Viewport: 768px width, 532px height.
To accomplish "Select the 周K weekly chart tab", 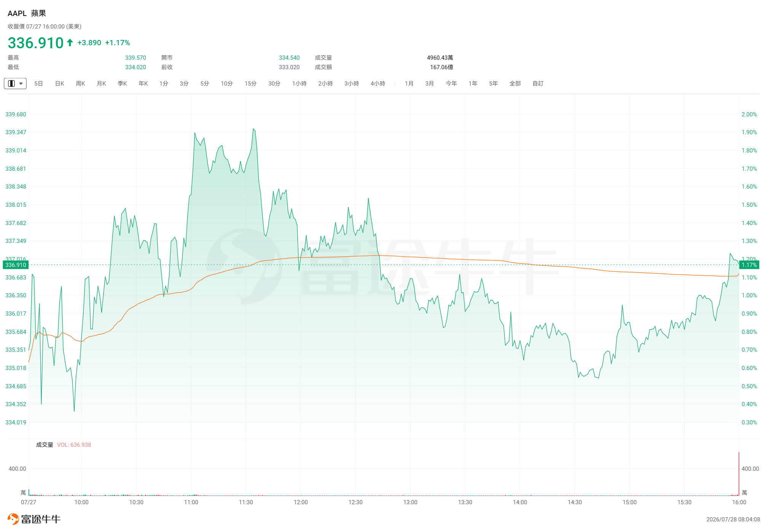I will (x=80, y=83).
